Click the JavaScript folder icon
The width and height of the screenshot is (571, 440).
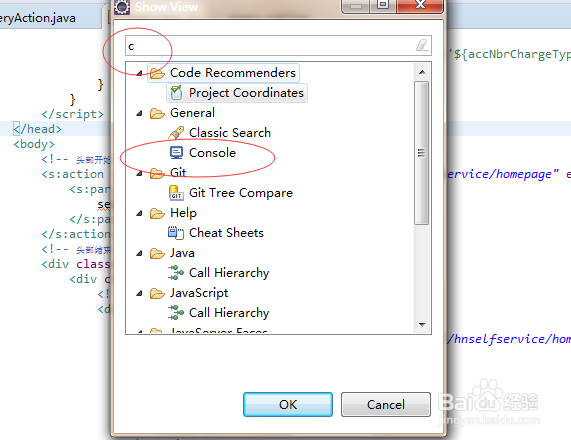157,293
